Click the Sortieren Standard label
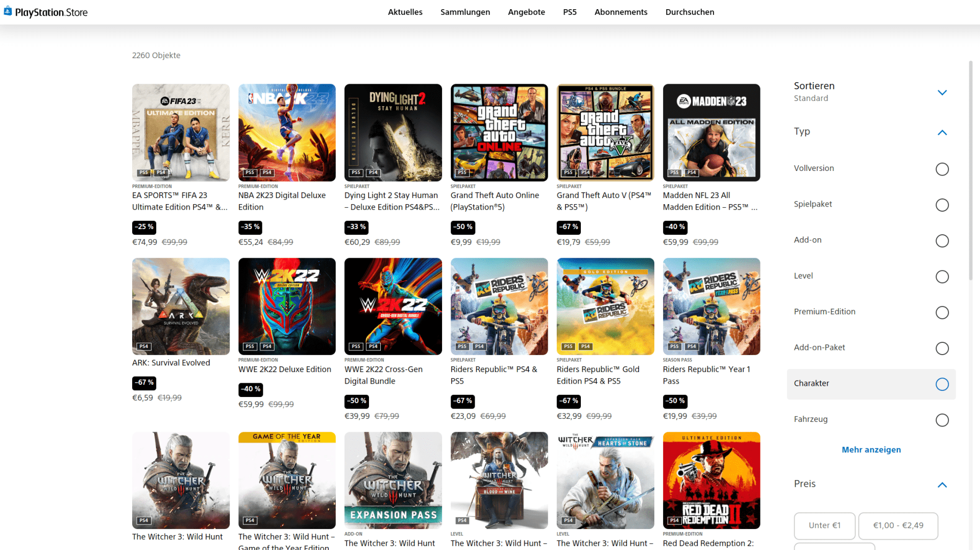The image size is (980, 550). pyautogui.click(x=814, y=92)
